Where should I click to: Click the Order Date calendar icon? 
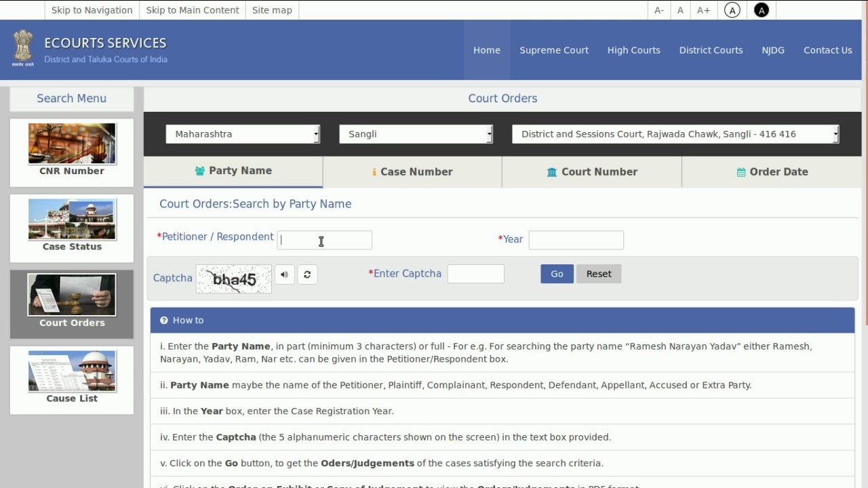[741, 172]
